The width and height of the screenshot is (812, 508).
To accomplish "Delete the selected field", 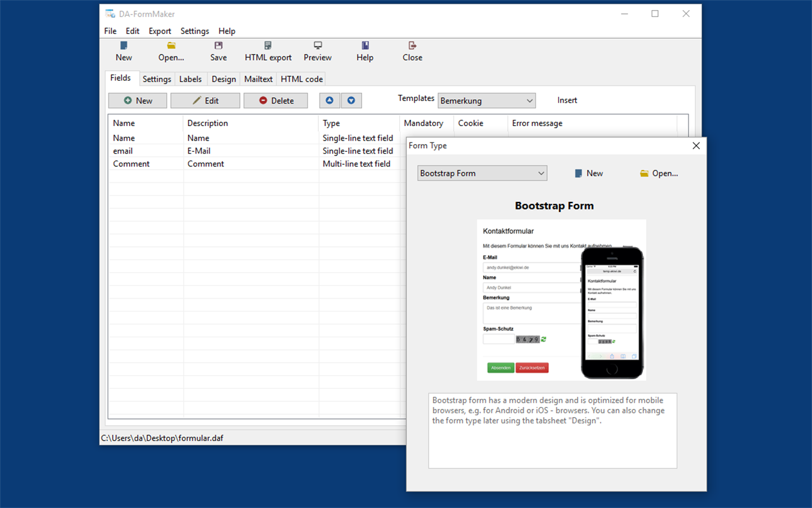I will (276, 100).
